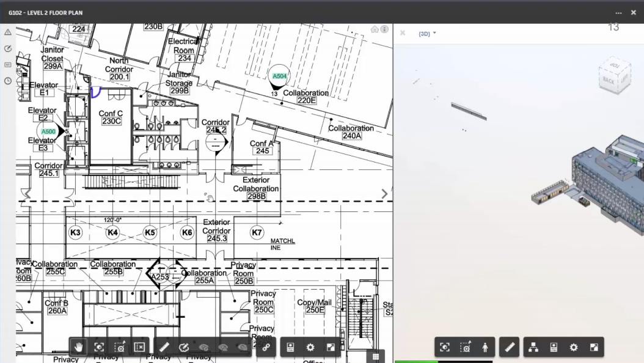Toggle third markup visibility eye icon

point(243,347)
